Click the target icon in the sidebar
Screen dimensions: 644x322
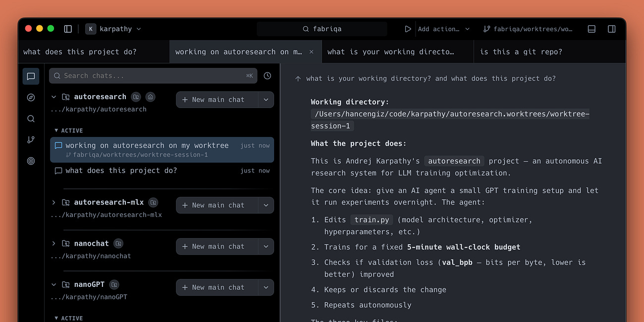[x=31, y=161]
